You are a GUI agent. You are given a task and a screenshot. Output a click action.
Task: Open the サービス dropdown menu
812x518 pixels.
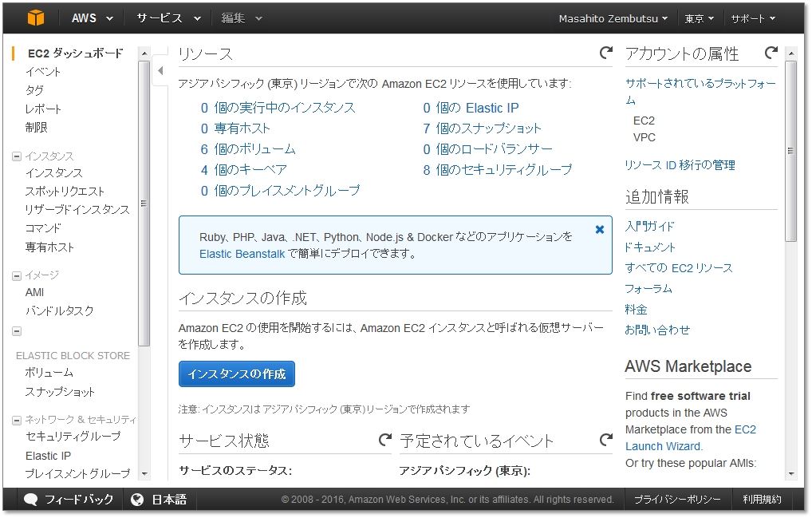point(168,18)
